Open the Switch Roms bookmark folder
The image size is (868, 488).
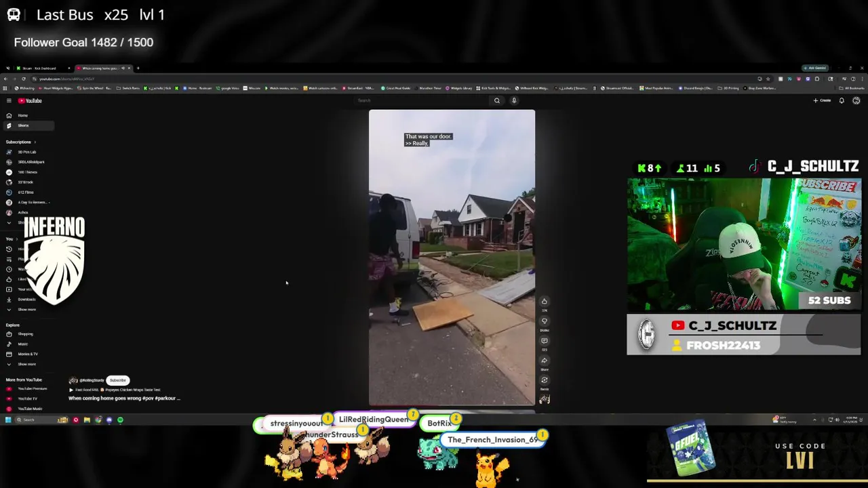pyautogui.click(x=128, y=88)
